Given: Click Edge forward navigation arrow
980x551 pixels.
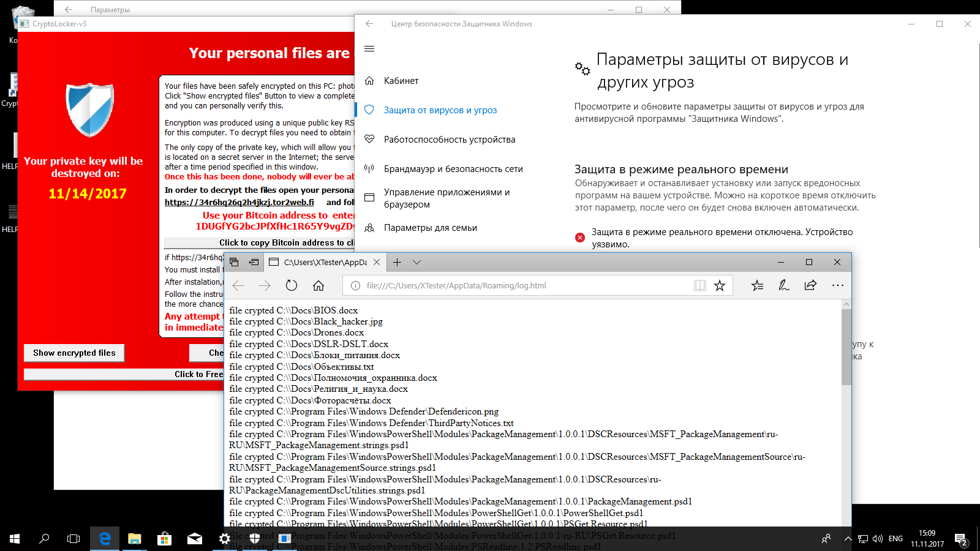Looking at the screenshot, I should (x=265, y=285).
